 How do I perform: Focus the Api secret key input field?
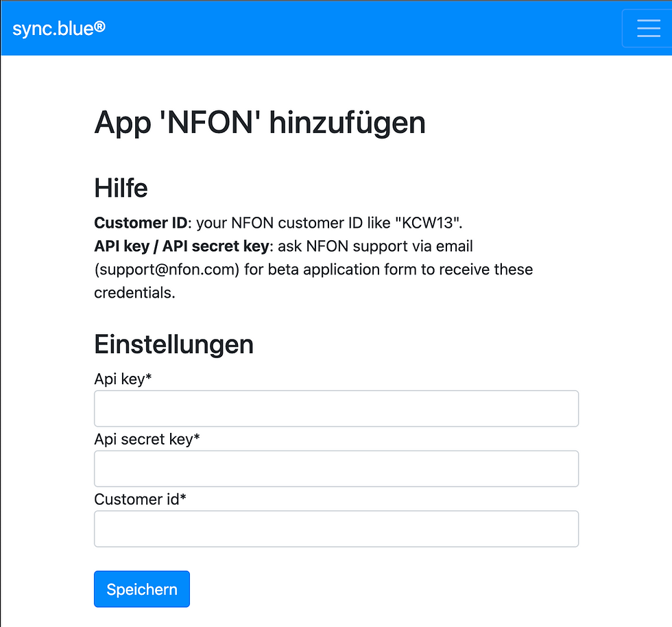click(336, 469)
